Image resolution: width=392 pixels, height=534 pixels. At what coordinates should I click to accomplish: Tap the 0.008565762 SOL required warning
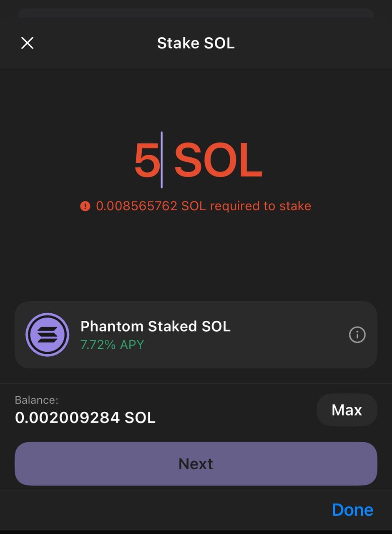tap(204, 206)
